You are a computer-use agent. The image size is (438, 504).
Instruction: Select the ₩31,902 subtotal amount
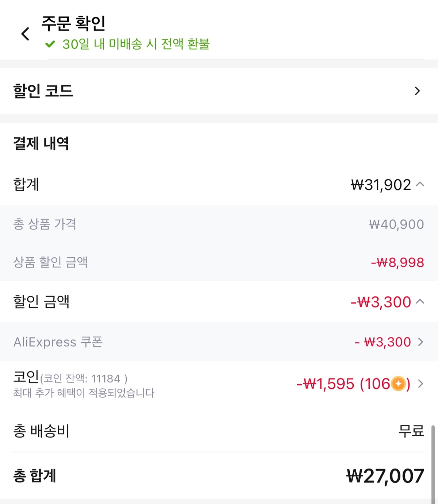pos(381,185)
